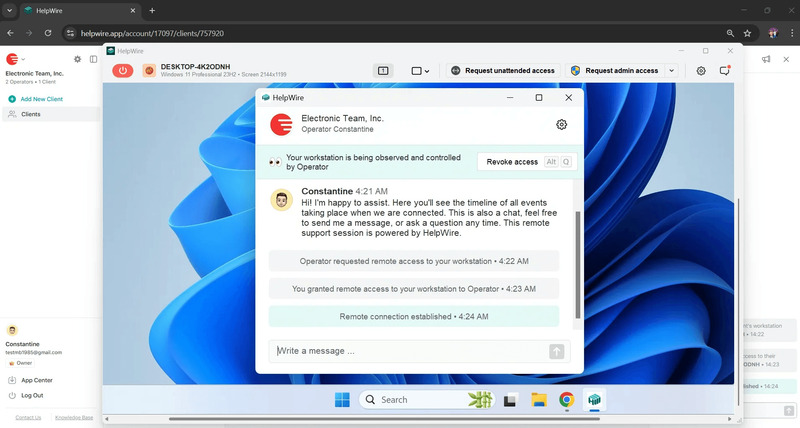Select Clients in the sidebar
The image size is (800, 428).
pyautogui.click(x=51, y=114)
